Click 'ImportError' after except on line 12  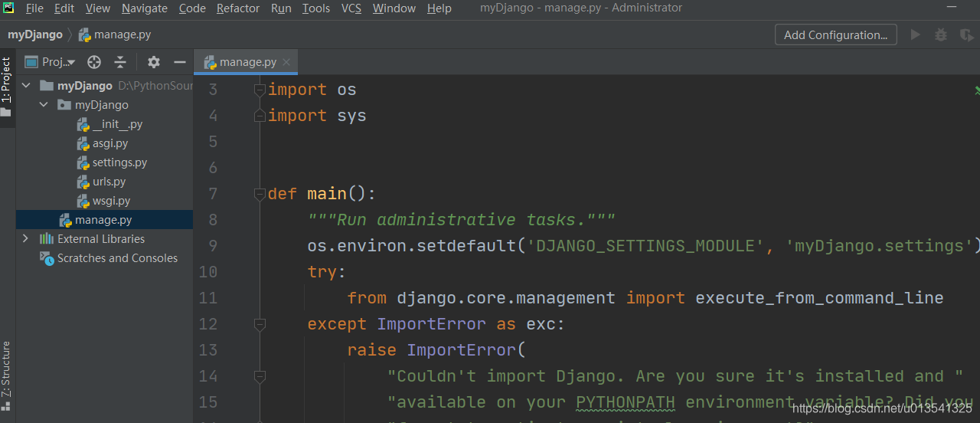[x=431, y=324]
